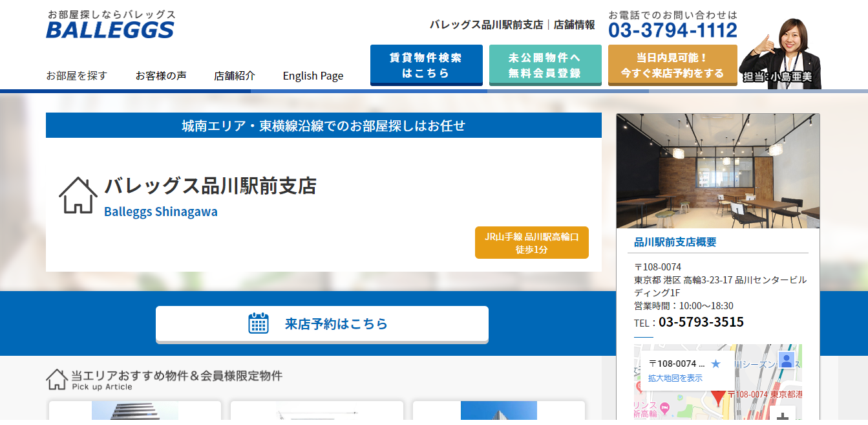Click バレッグス品川駅前支店 in the header
Image resolution: width=868 pixels, height=425 pixels.
[x=486, y=25]
